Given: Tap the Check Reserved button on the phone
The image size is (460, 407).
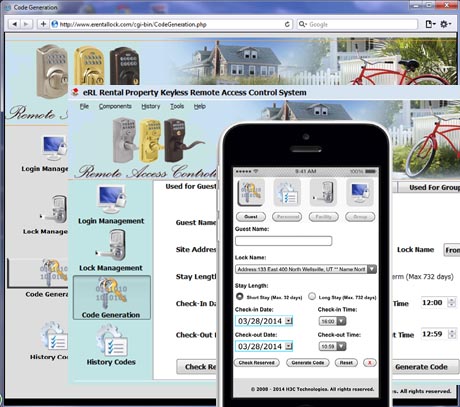Looking at the screenshot, I should tap(257, 363).
